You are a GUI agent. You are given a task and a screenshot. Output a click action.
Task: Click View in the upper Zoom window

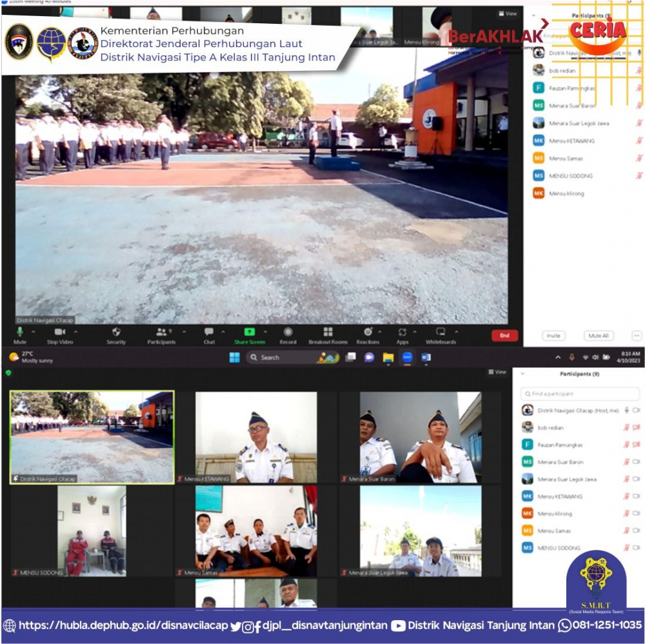pos(508,14)
